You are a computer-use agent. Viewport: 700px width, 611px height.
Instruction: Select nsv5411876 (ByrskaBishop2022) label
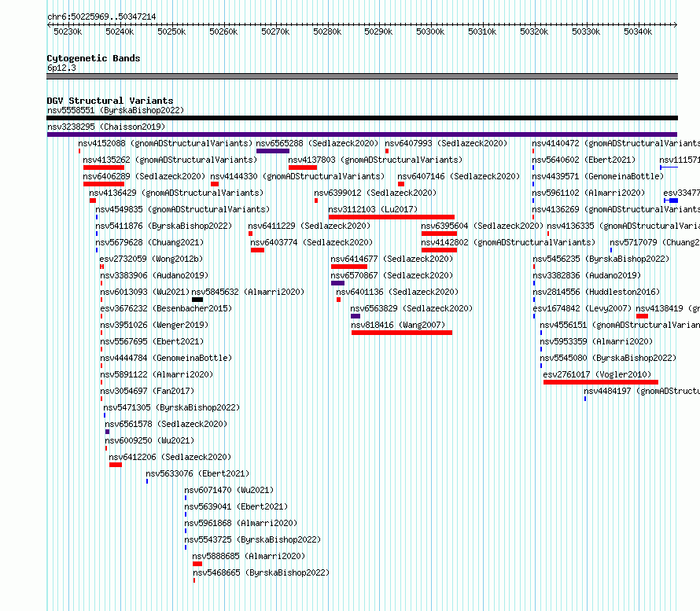coord(164,226)
